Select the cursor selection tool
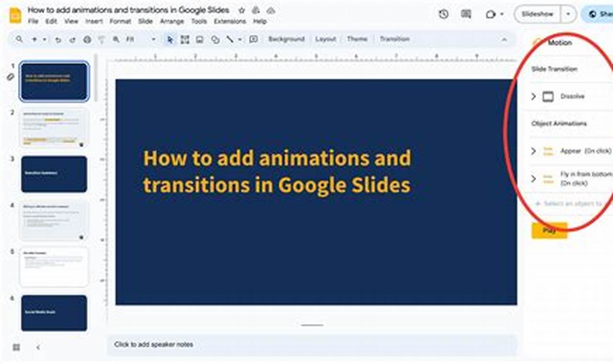This screenshot has width=613, height=364. pos(170,39)
